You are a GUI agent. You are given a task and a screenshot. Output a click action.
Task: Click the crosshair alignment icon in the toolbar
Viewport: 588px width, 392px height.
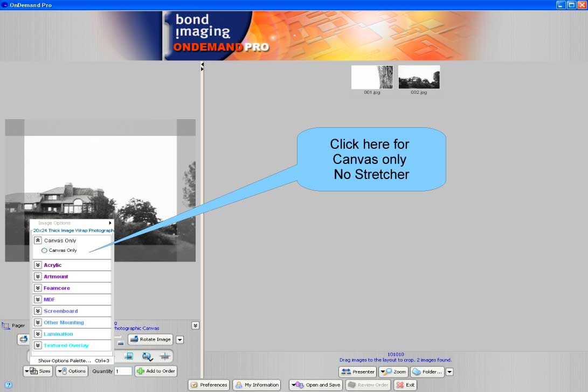click(x=165, y=356)
